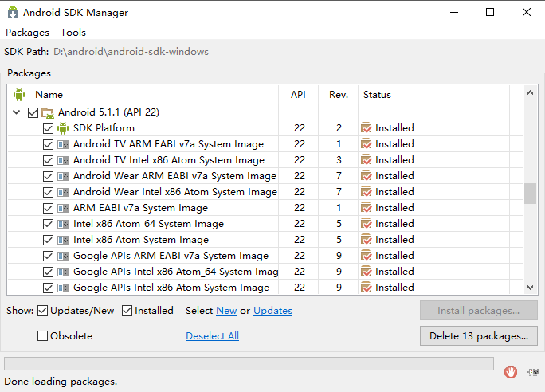The image size is (545, 392).
Task: Uncheck ARM EABI v7a System Image checkbox
Action: (48, 208)
